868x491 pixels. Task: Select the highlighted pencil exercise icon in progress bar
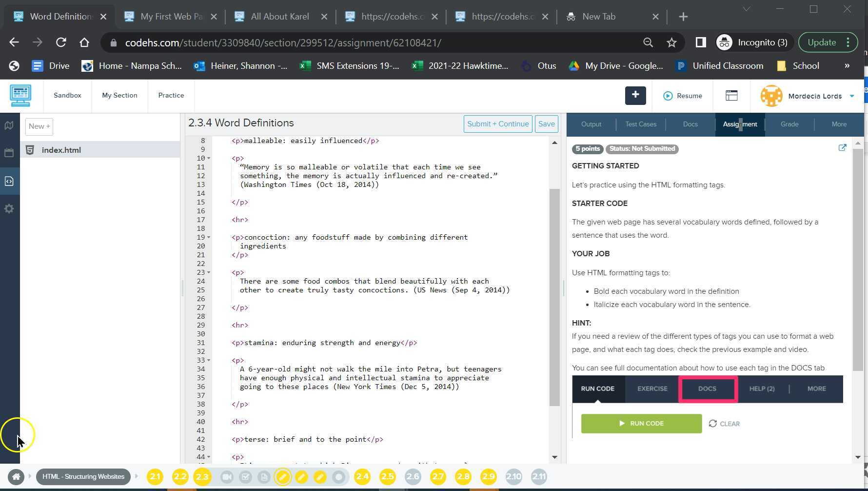pos(284,477)
